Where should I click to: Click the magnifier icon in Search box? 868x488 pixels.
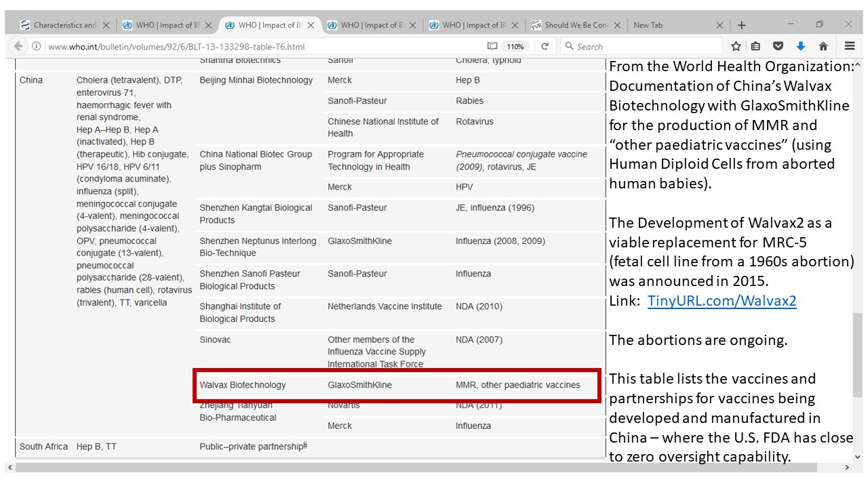(570, 46)
